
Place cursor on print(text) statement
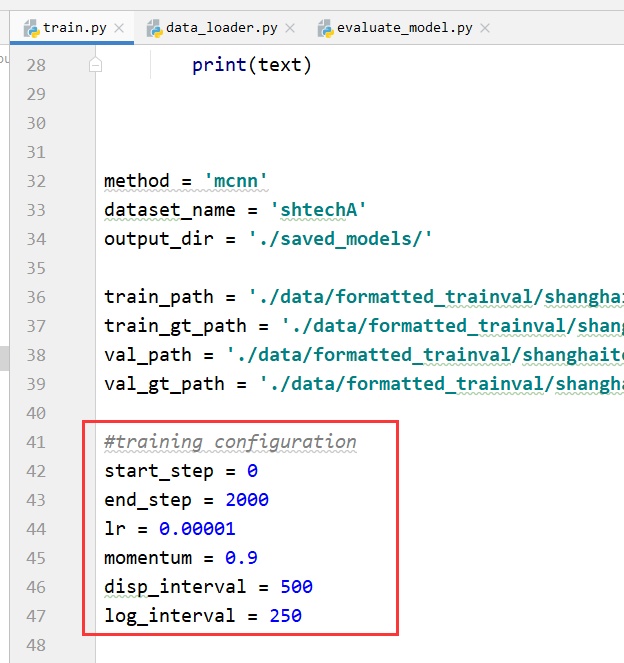point(252,65)
